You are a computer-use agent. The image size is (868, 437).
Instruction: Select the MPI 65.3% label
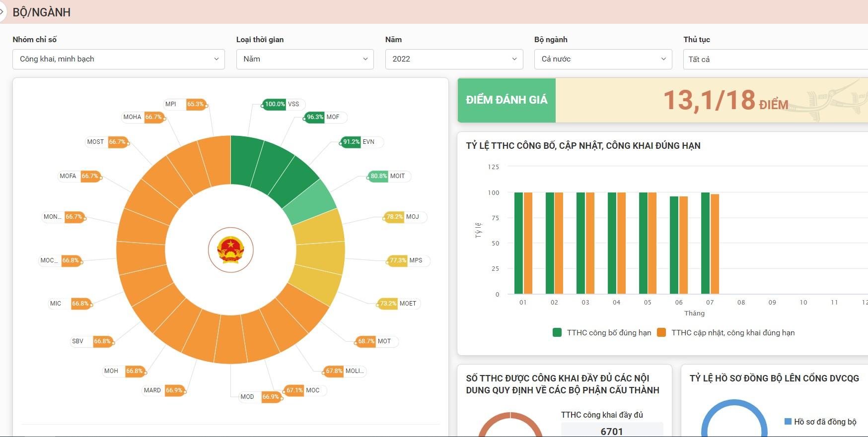tap(185, 104)
